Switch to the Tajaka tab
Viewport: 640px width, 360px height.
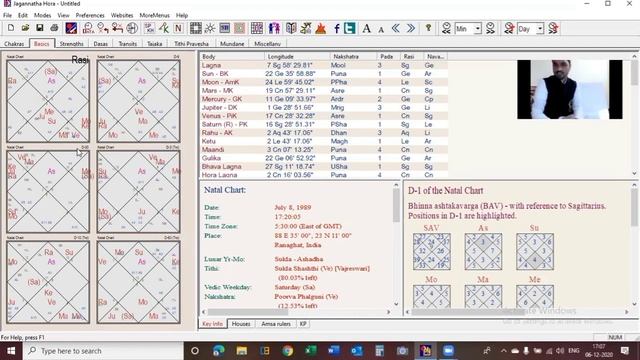[155, 43]
